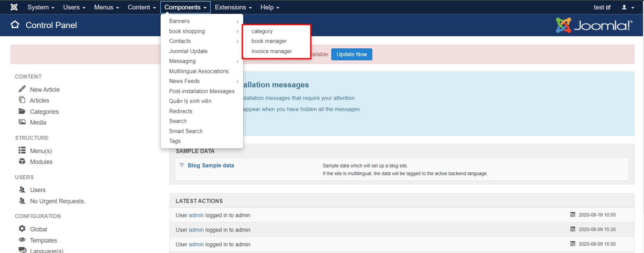The image size is (644, 253).
Task: Click the Categories folder icon
Action: [x=22, y=111]
